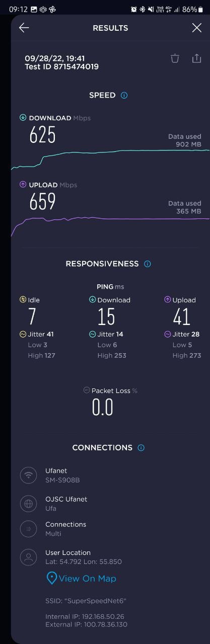Share the test result via share icon
Image resolution: width=210 pixels, height=644 pixels.
click(x=196, y=58)
